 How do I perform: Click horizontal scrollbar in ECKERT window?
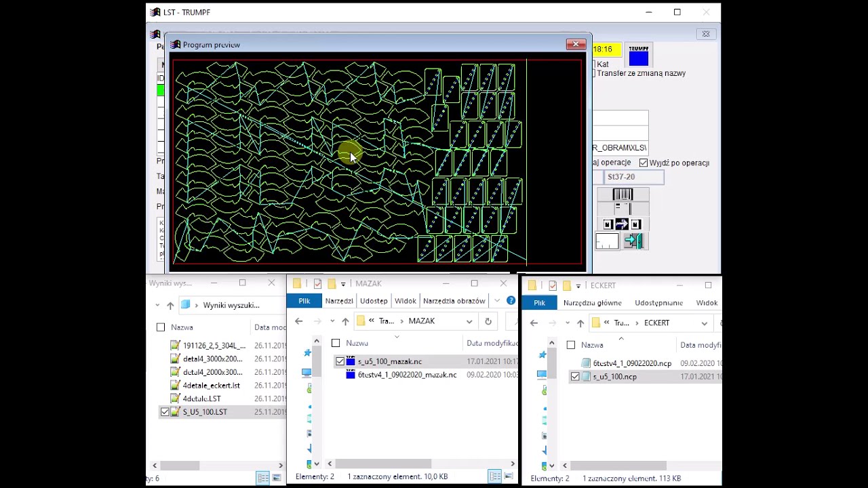(619, 466)
